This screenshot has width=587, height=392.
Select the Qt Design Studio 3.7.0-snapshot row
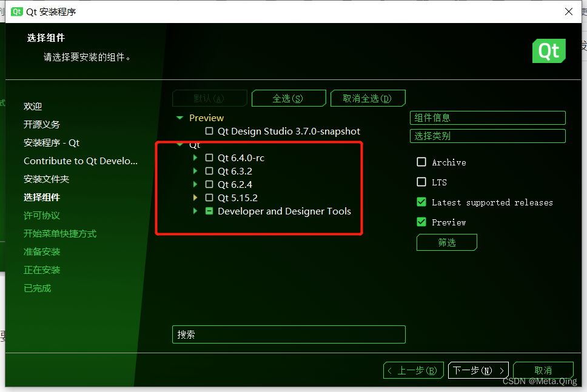[289, 131]
